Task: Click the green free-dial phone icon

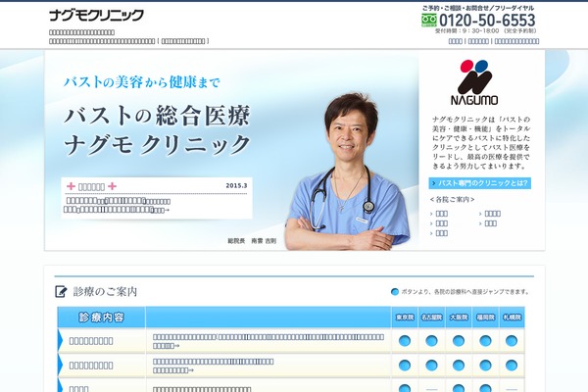Action: coord(428,20)
